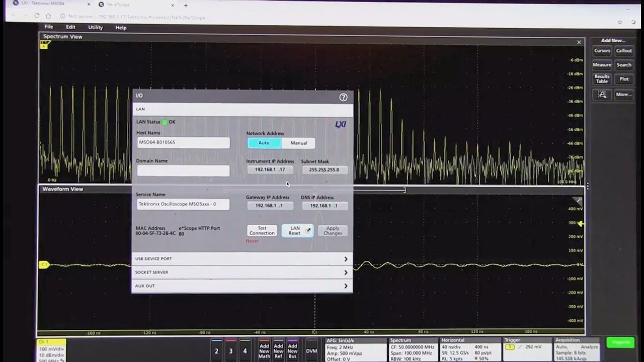644x362 pixels.
Task: Select Auto network address mode
Action: pyautogui.click(x=264, y=143)
